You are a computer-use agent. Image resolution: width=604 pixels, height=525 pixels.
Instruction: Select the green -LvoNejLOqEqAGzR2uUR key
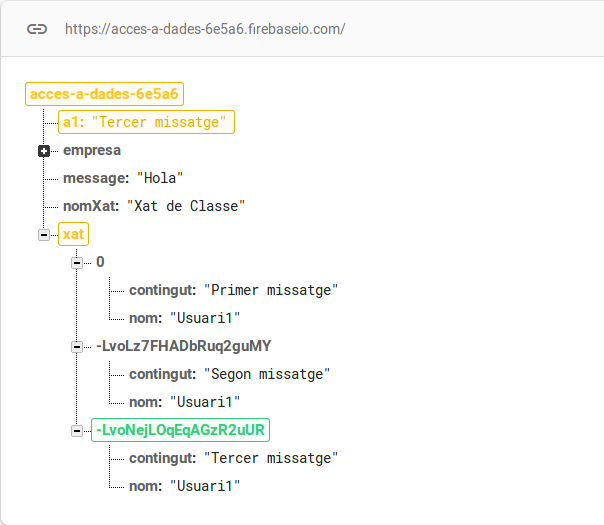tap(181, 430)
